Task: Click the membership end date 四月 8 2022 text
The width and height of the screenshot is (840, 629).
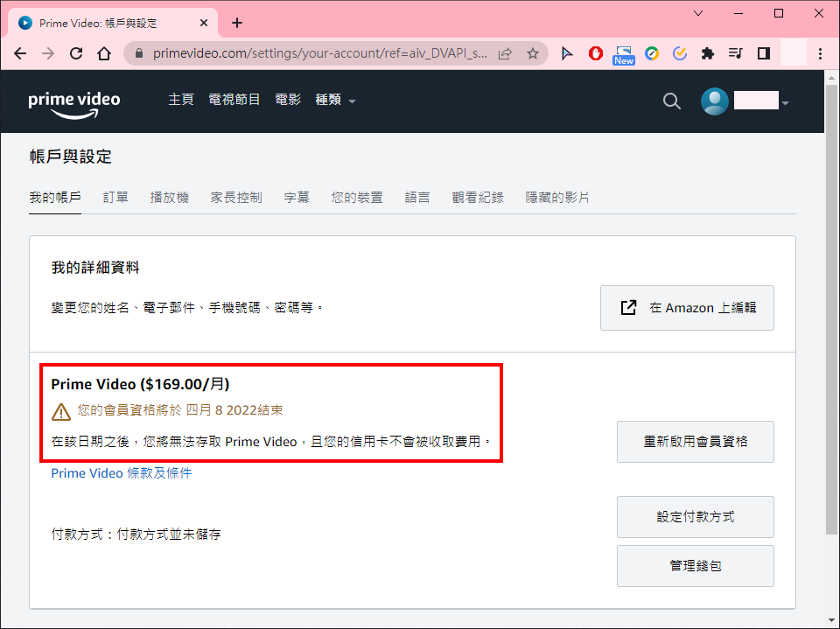Action: [220, 410]
